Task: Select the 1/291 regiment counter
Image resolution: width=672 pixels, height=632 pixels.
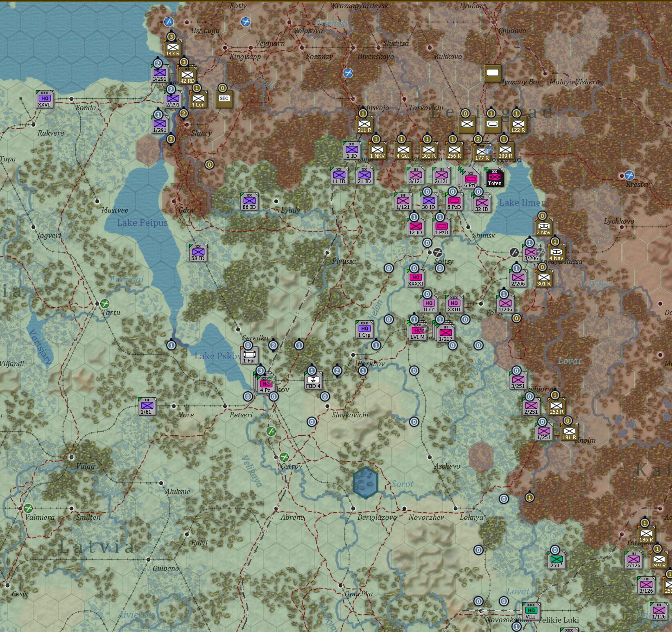Action: pos(160,125)
